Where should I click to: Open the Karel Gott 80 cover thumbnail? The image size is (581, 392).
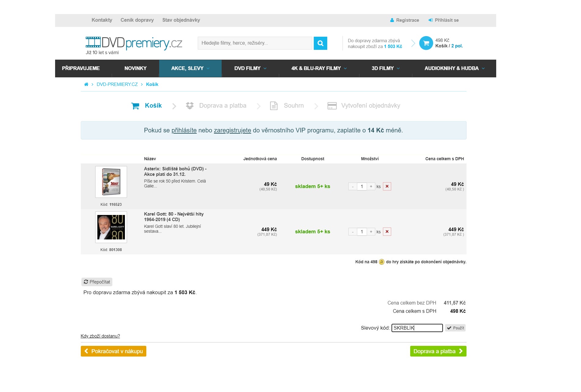pos(111,227)
